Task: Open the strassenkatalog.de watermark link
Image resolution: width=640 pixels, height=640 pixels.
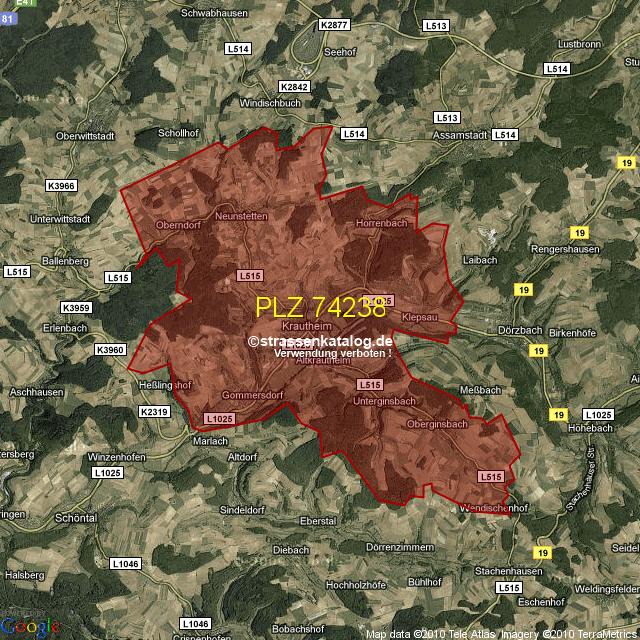Action: [x=321, y=342]
